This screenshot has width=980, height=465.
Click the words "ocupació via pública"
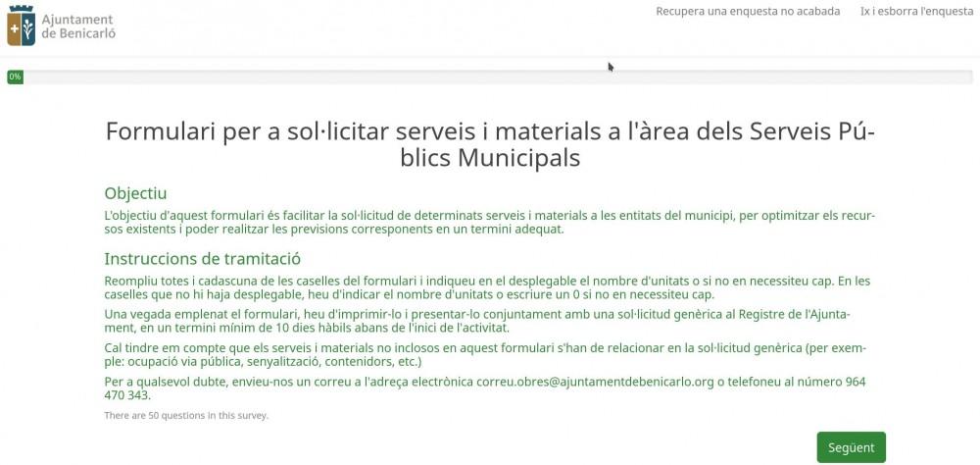coord(166,361)
